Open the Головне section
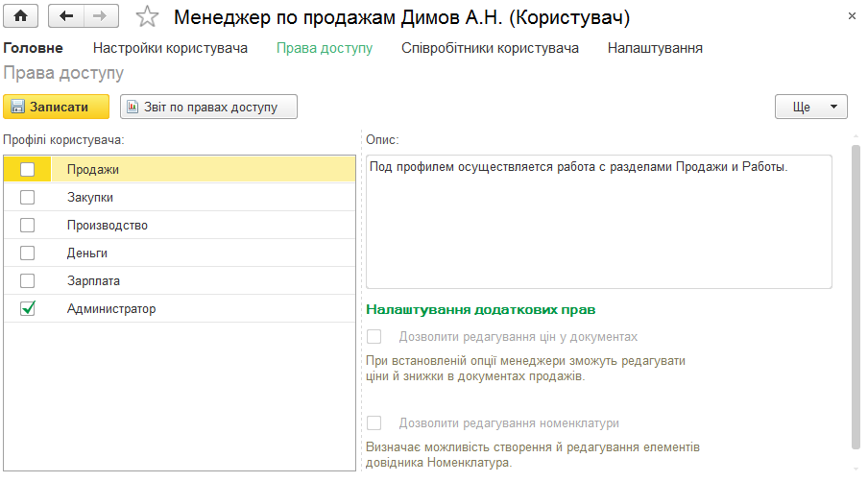The height and width of the screenshot is (482, 868). click(x=34, y=48)
